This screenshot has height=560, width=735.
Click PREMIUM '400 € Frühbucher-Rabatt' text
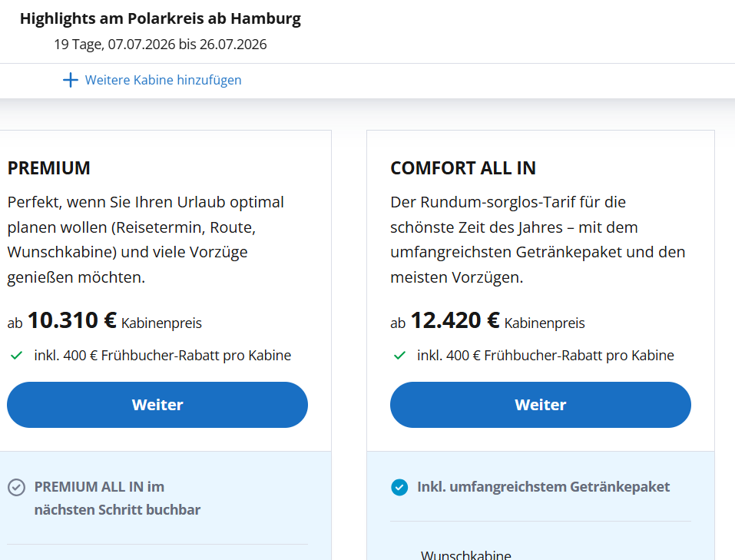pyautogui.click(x=162, y=356)
